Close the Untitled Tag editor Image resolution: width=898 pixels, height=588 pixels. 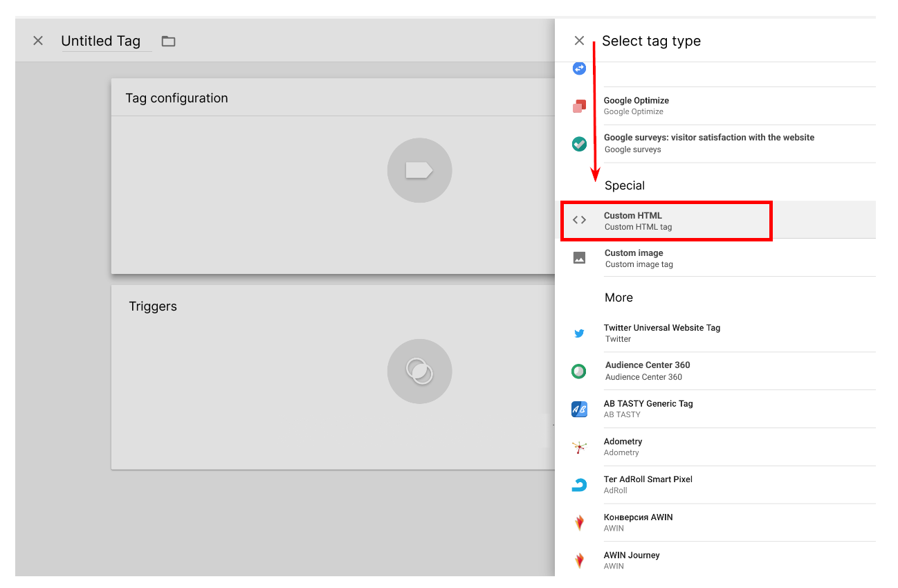click(38, 41)
